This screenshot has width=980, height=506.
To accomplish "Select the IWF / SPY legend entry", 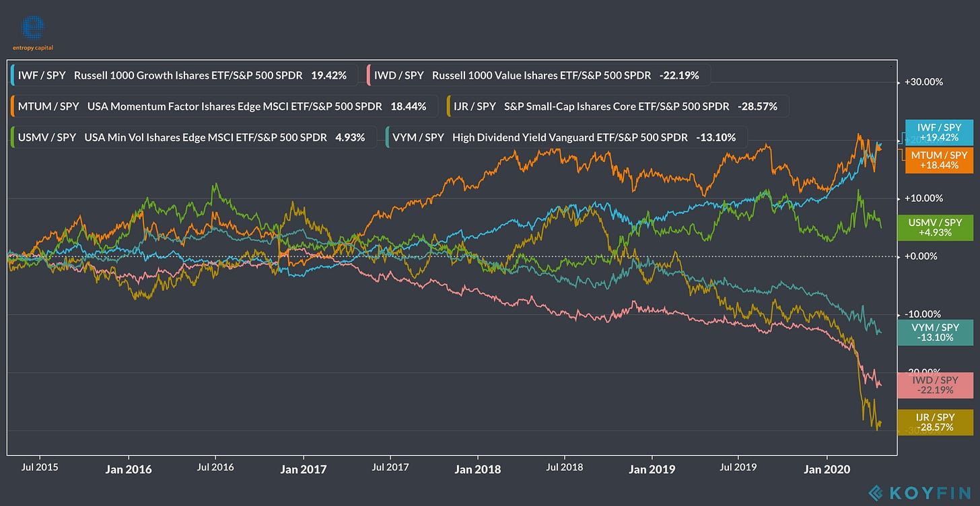I will click(183, 75).
